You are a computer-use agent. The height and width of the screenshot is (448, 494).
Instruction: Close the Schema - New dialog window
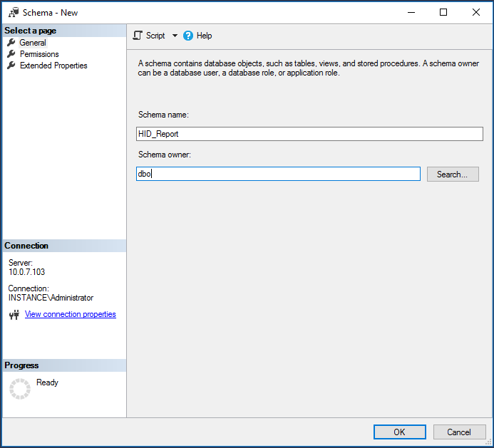click(475, 12)
